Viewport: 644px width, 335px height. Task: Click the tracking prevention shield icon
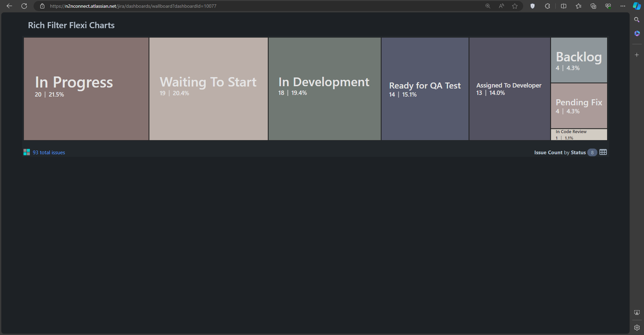pyautogui.click(x=533, y=6)
